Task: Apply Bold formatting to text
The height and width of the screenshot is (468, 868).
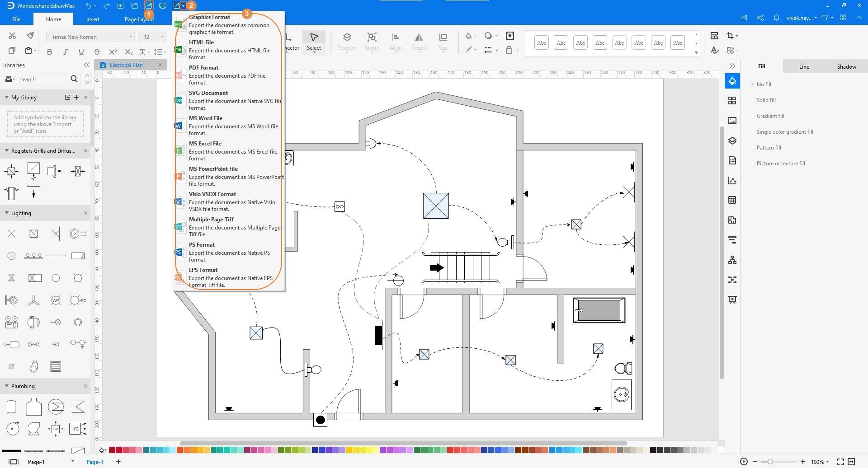Action: click(x=50, y=51)
